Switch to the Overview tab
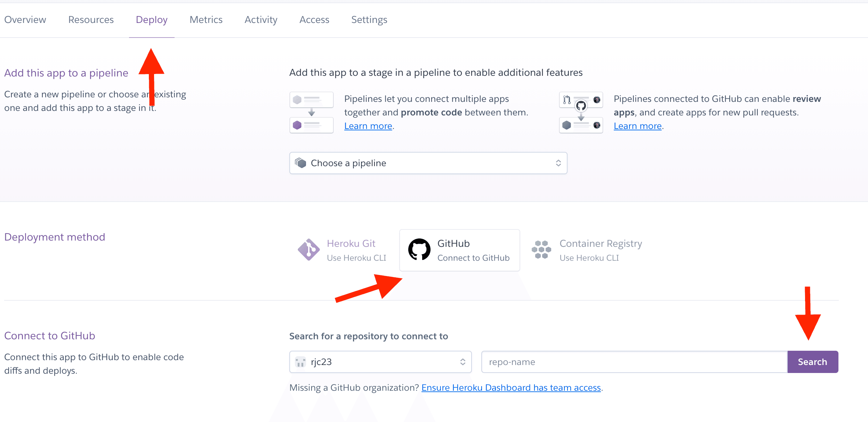Image resolution: width=868 pixels, height=422 pixels. [x=25, y=20]
